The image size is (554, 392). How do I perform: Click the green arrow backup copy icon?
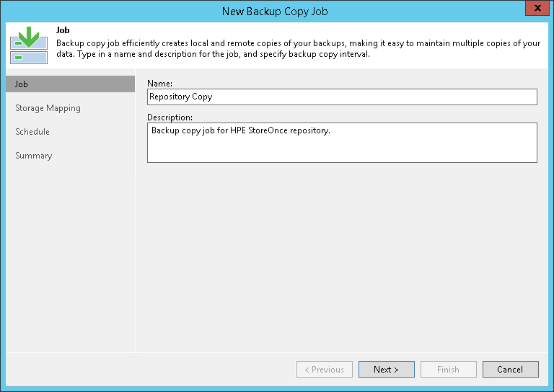[29, 45]
